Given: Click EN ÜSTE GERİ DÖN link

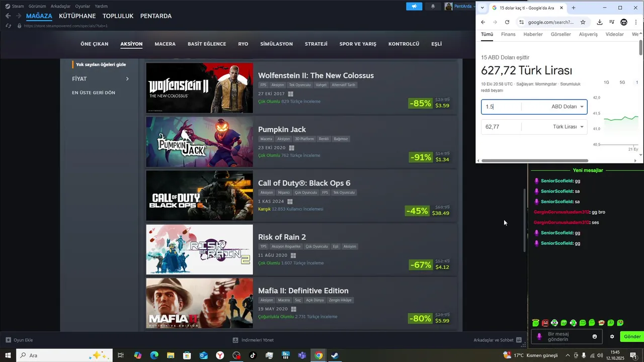Looking at the screenshot, I should [94, 93].
